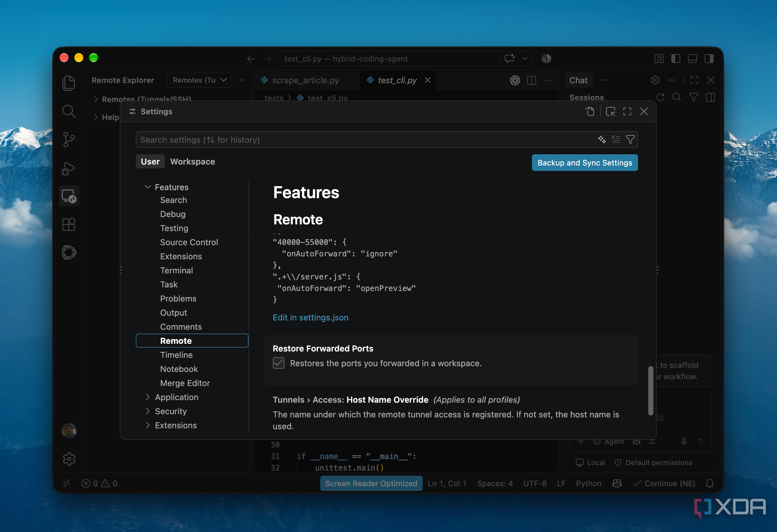Toggle Panel layout button in title bar
Image resolution: width=777 pixels, height=532 pixels.
pyautogui.click(x=692, y=59)
